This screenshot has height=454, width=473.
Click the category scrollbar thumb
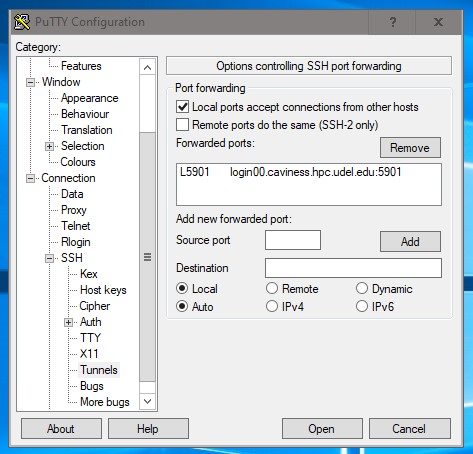[x=147, y=257]
